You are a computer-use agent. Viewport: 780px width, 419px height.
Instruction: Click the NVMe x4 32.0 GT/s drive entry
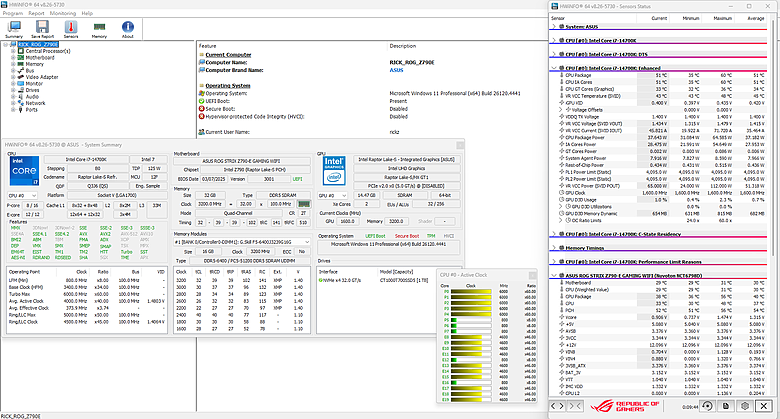pos(340,280)
